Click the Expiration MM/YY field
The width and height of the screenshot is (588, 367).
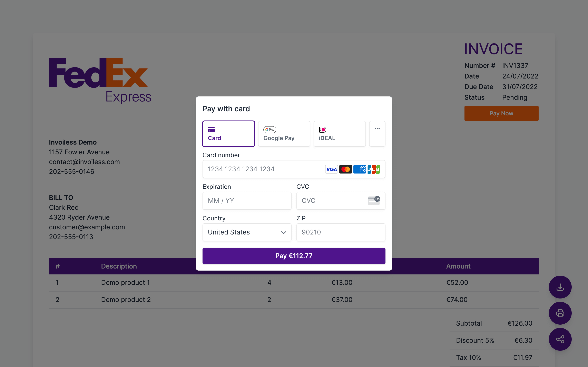pyautogui.click(x=246, y=200)
